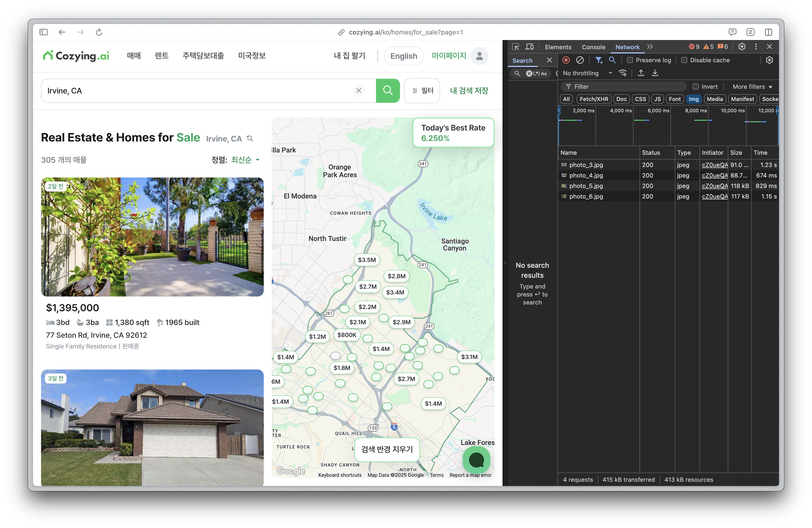Toggle the Font resource type filter
Viewport: 812px width, 528px height.
[x=674, y=99]
